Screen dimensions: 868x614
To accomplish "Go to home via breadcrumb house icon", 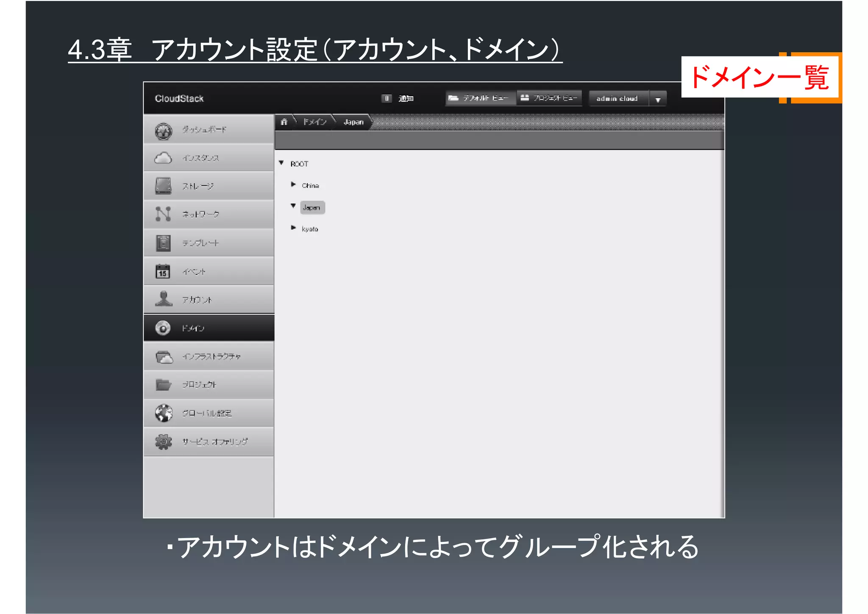I will tap(284, 122).
